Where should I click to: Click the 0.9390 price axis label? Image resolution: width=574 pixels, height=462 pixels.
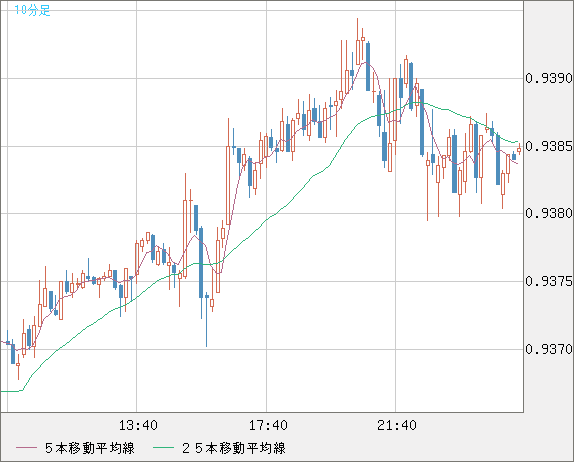548,78
